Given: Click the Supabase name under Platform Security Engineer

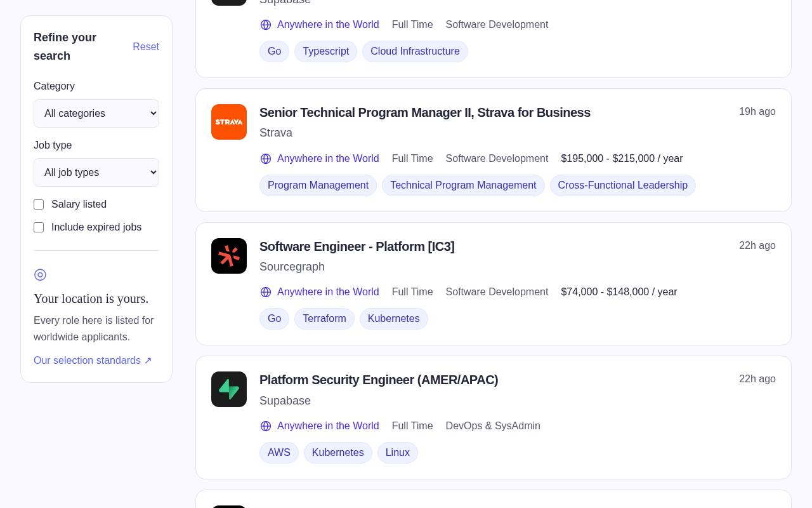Looking at the screenshot, I should point(285,401).
